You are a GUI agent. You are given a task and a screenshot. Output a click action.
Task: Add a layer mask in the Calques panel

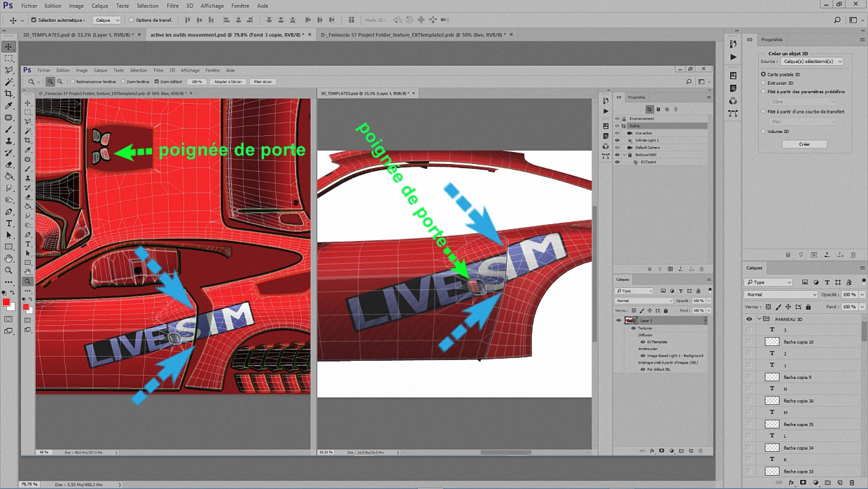[x=804, y=483]
